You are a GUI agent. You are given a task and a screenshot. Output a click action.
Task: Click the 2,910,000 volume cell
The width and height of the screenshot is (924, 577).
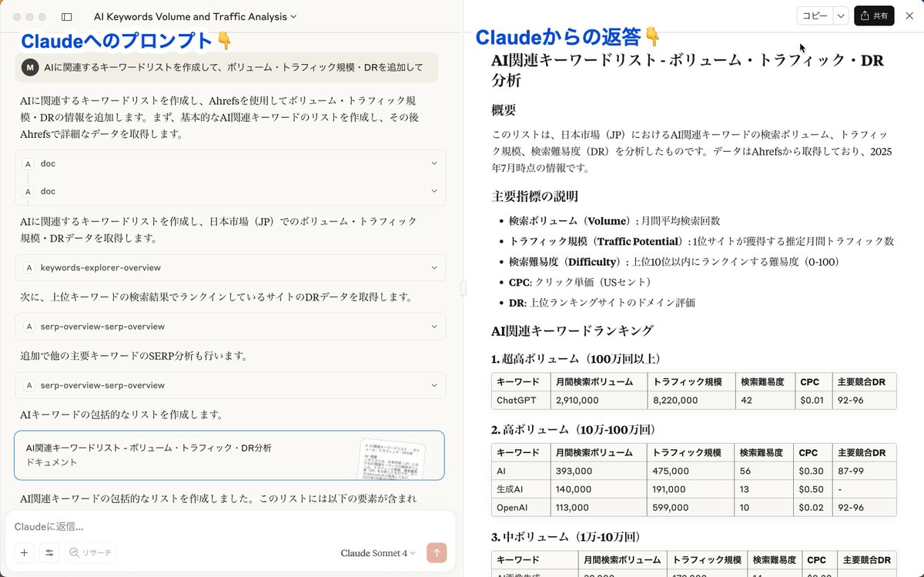tap(598, 400)
